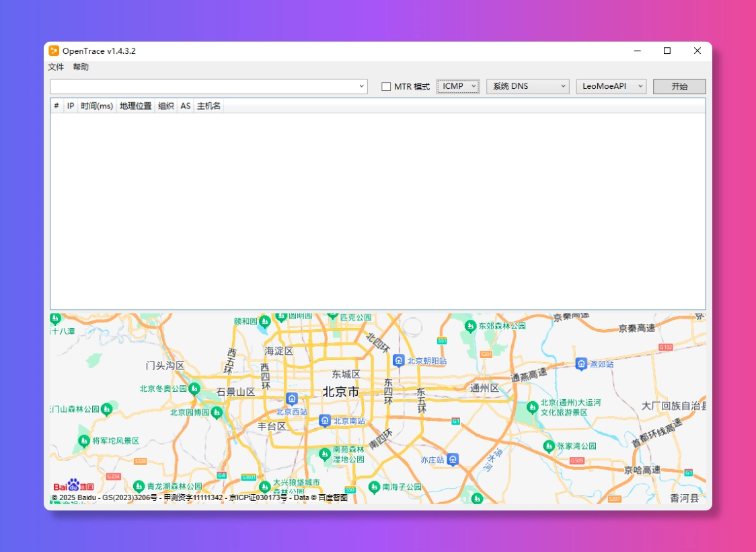This screenshot has height=552, width=756.
Task: Click the 北京(通州)大运河 park icon
Action: (x=532, y=408)
